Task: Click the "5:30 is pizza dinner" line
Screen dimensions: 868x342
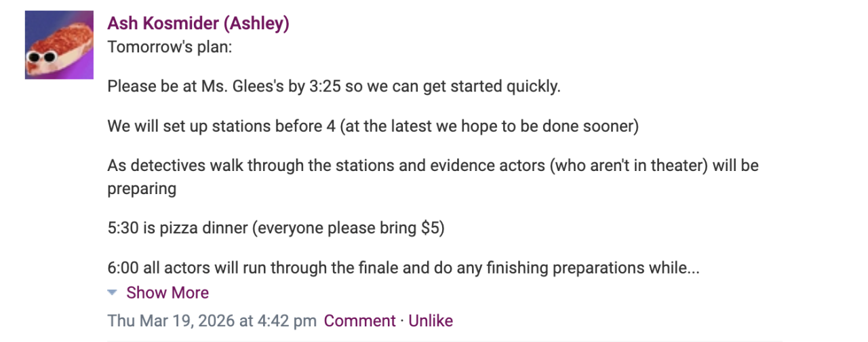Action: pos(275,229)
